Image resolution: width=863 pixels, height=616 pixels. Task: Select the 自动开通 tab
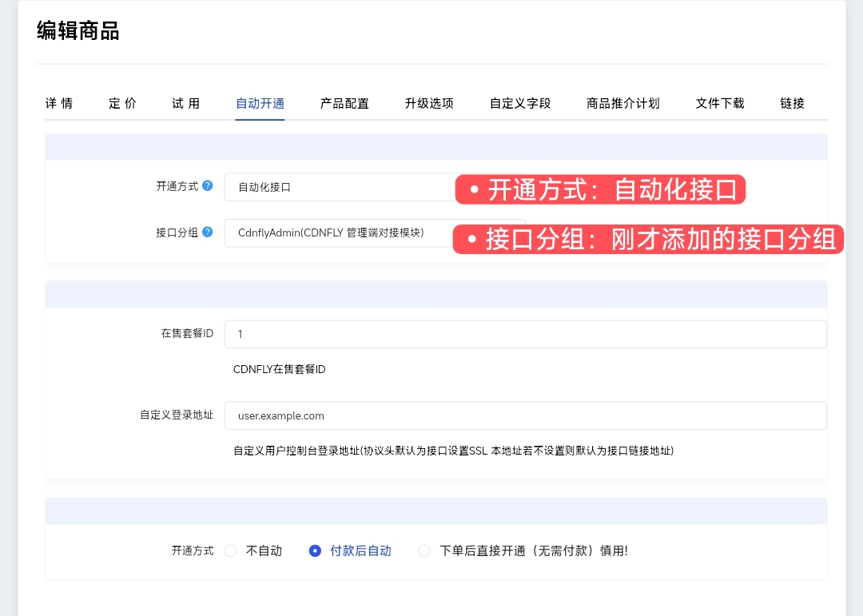coord(260,103)
